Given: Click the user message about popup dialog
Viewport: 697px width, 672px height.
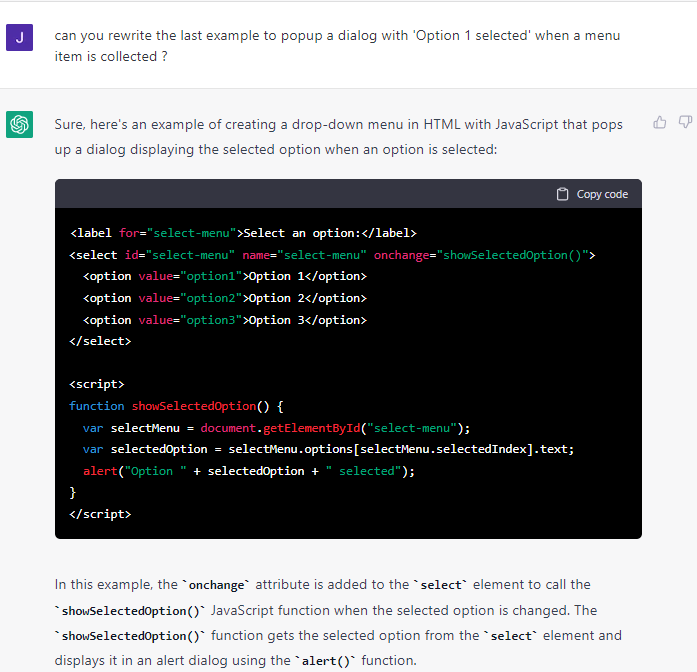Looking at the screenshot, I should (x=337, y=46).
